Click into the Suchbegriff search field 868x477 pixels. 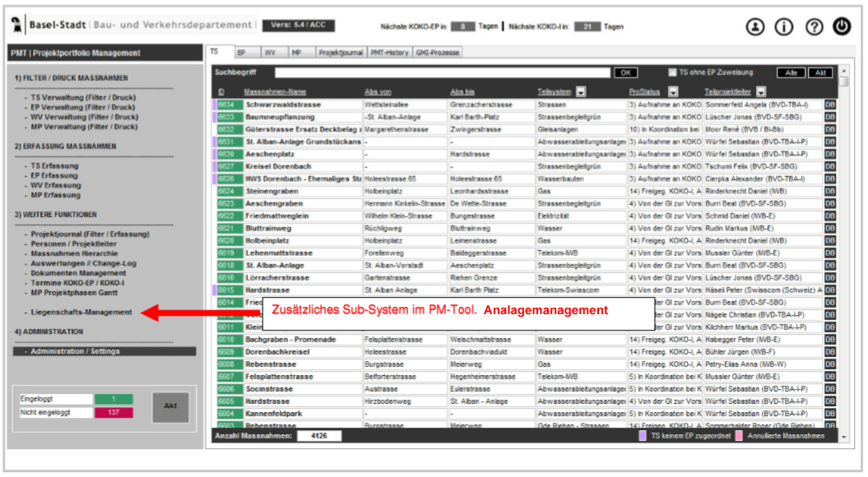[444, 72]
